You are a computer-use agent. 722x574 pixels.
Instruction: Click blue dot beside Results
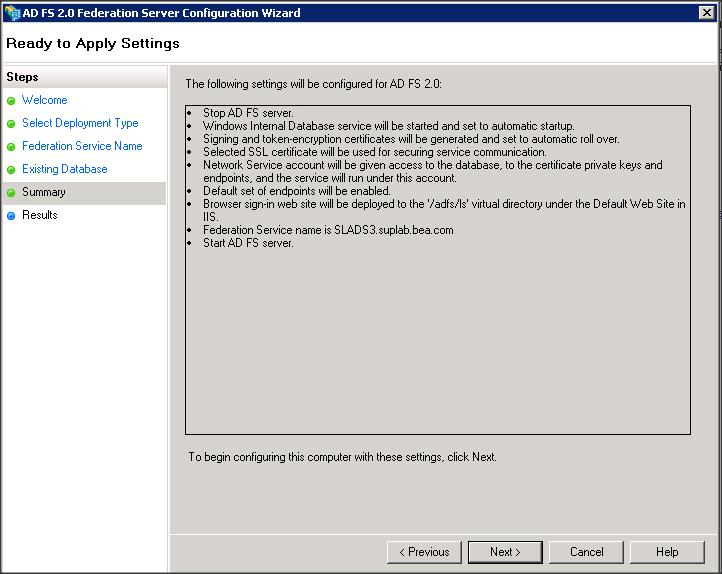click(11, 215)
